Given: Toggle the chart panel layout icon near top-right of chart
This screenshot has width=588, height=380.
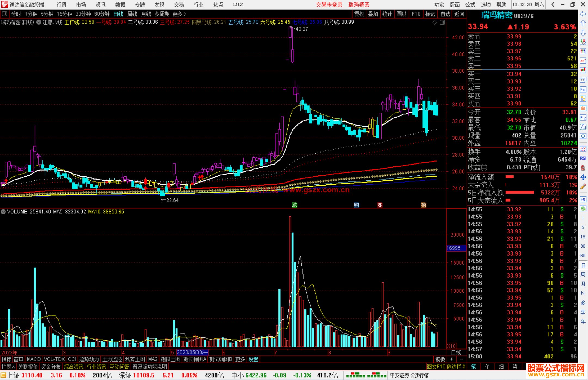Looking at the screenshot, I should coord(442,22).
